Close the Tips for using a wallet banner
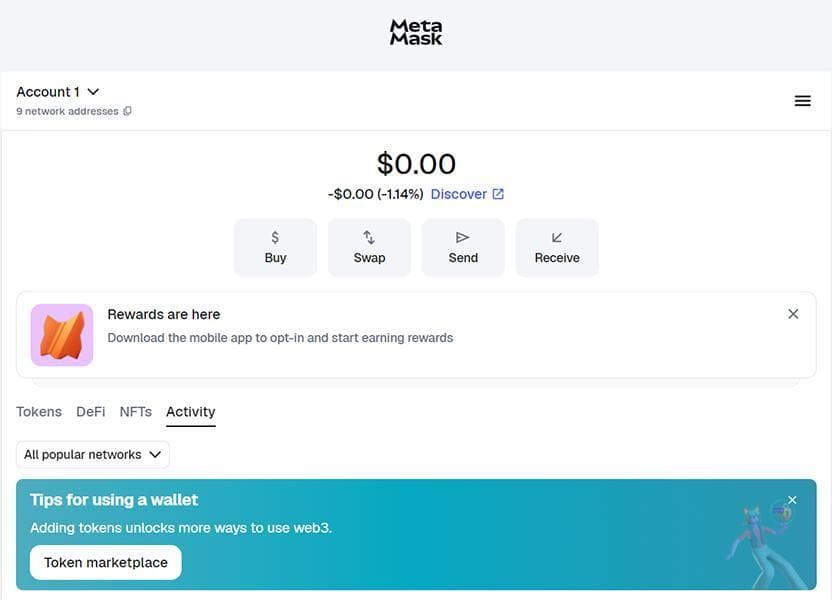The height and width of the screenshot is (600, 832). (x=792, y=499)
